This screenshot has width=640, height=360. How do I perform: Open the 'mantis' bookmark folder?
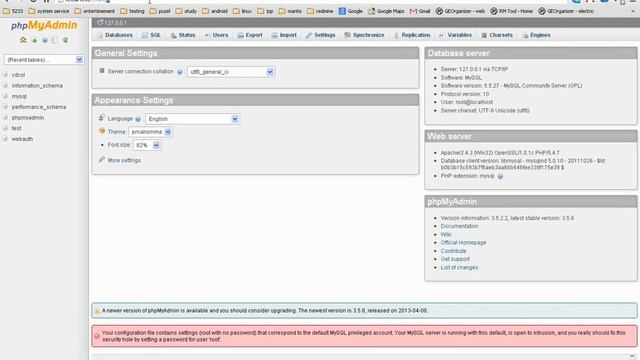(290, 11)
